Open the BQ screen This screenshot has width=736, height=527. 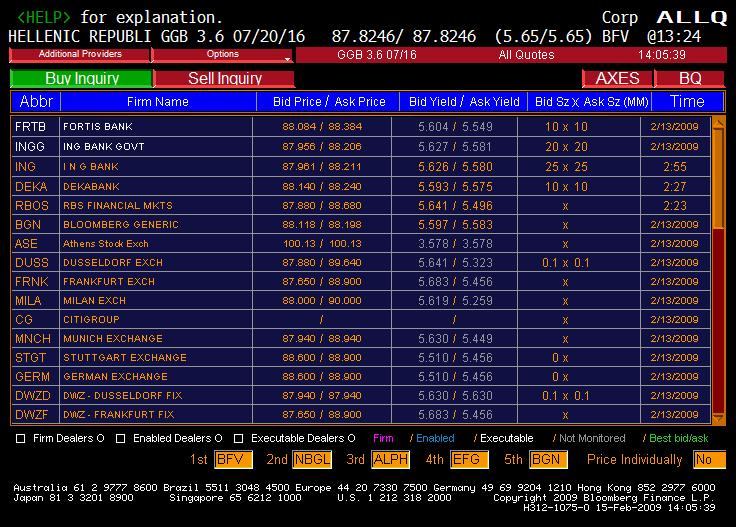[690, 78]
